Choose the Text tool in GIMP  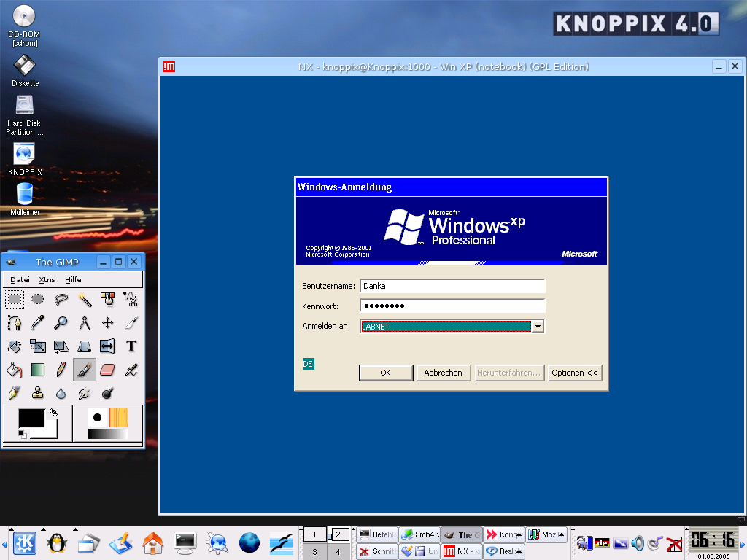pyautogui.click(x=131, y=346)
